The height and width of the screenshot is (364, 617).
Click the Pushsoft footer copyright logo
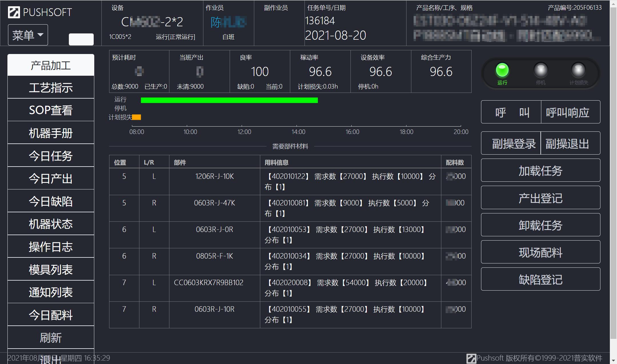tap(471, 358)
